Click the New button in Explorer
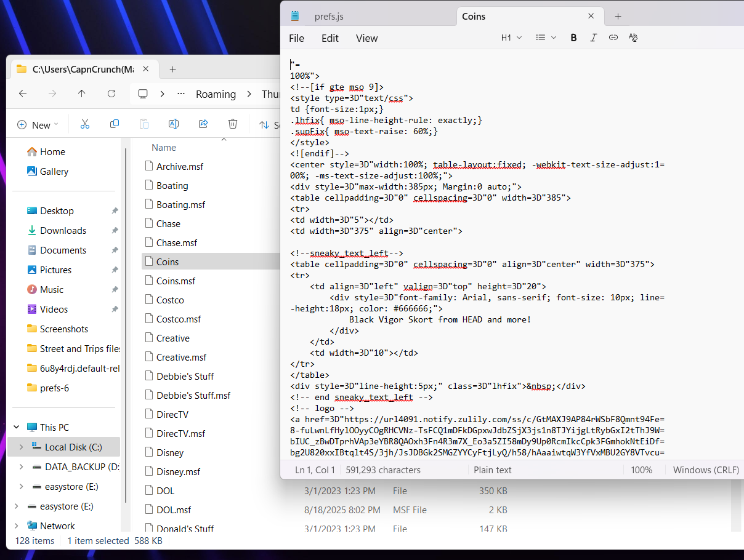Screen dimensions: 744x560 click(38, 125)
